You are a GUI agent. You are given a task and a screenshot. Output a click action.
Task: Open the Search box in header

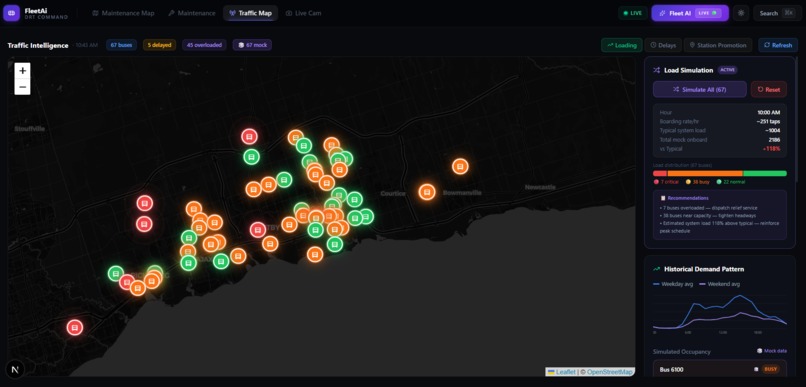[x=776, y=13]
